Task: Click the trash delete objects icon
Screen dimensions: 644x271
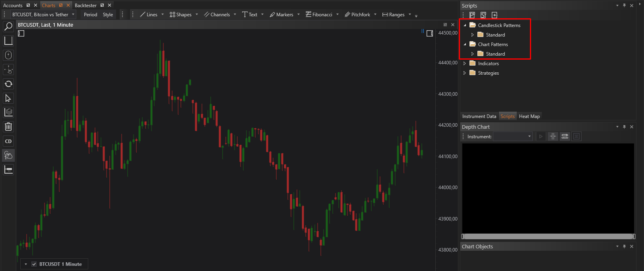Action: pyautogui.click(x=8, y=127)
